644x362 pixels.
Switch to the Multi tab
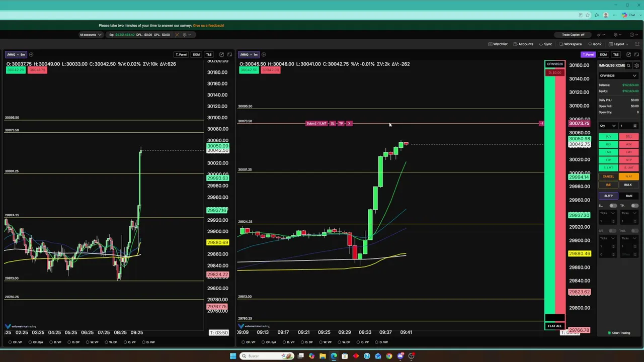[629, 196]
